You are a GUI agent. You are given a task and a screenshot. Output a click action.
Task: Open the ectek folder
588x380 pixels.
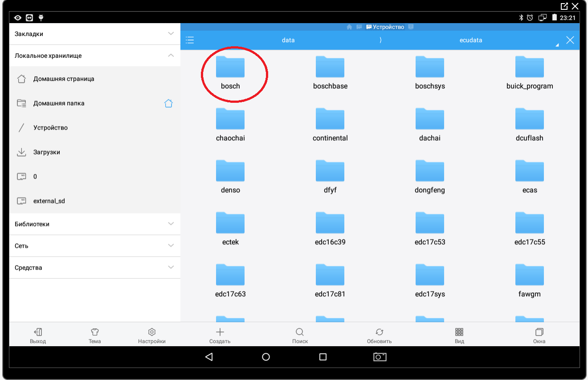pyautogui.click(x=230, y=230)
